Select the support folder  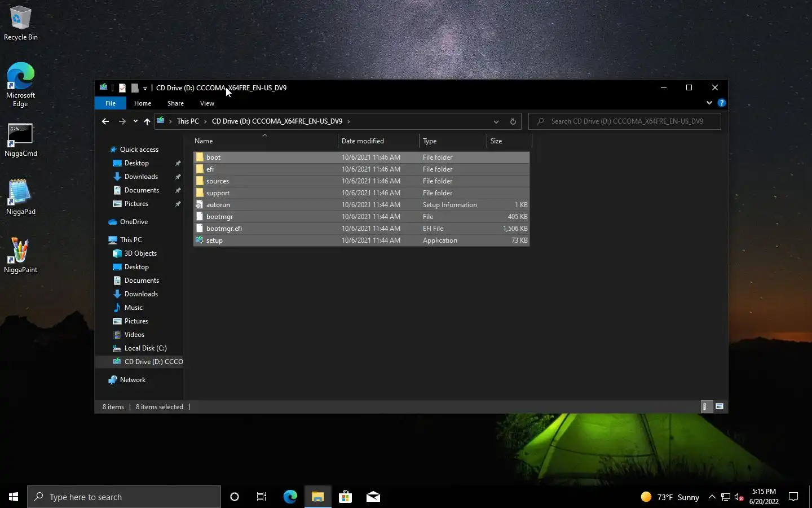click(361, 193)
